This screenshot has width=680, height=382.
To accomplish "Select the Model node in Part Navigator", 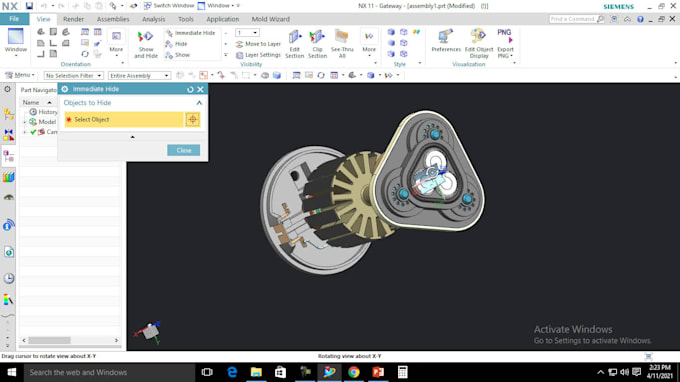I will pyautogui.click(x=42, y=122).
